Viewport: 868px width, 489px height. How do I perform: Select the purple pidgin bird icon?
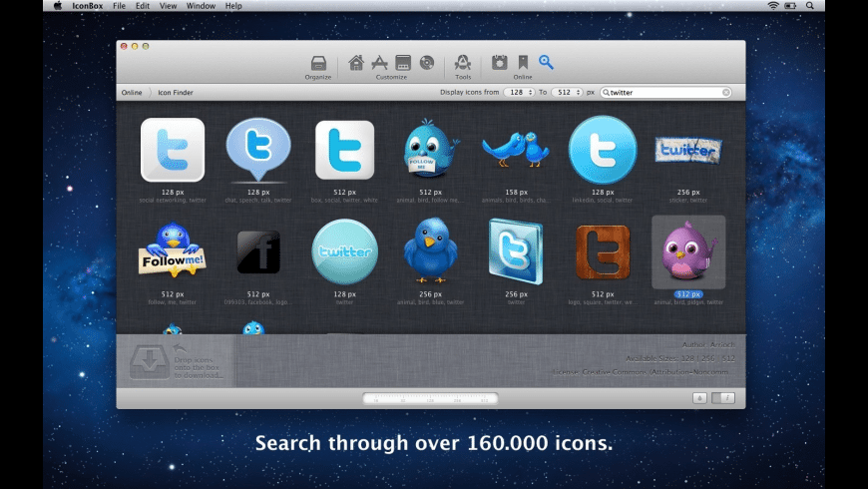coord(688,251)
